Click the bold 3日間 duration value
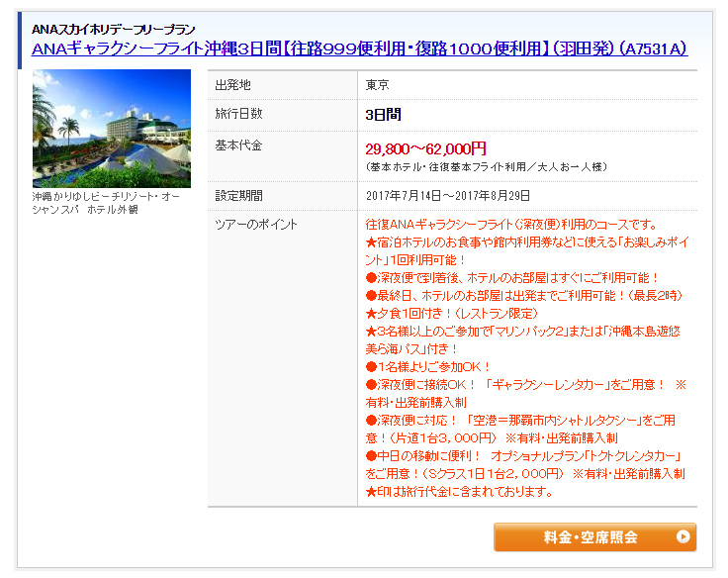The width and height of the screenshot is (728, 578). click(x=383, y=115)
